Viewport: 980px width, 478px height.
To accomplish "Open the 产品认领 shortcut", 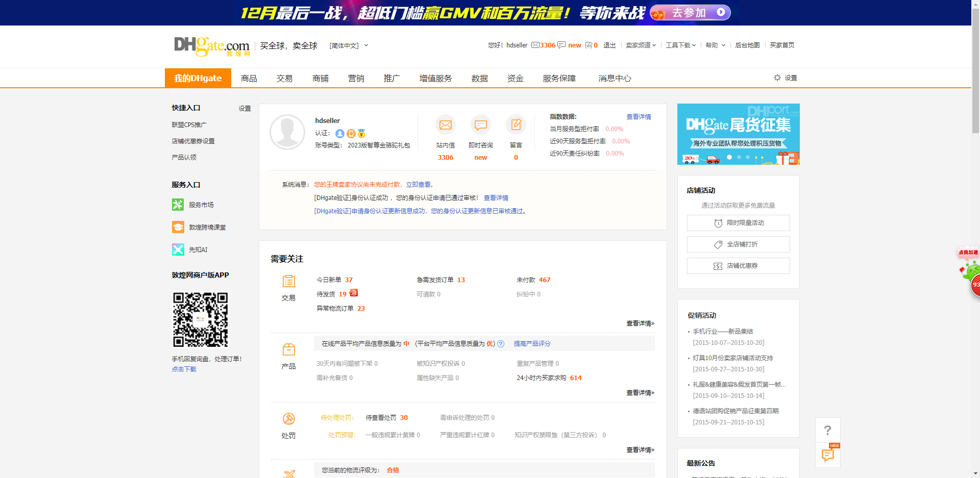I will [184, 157].
